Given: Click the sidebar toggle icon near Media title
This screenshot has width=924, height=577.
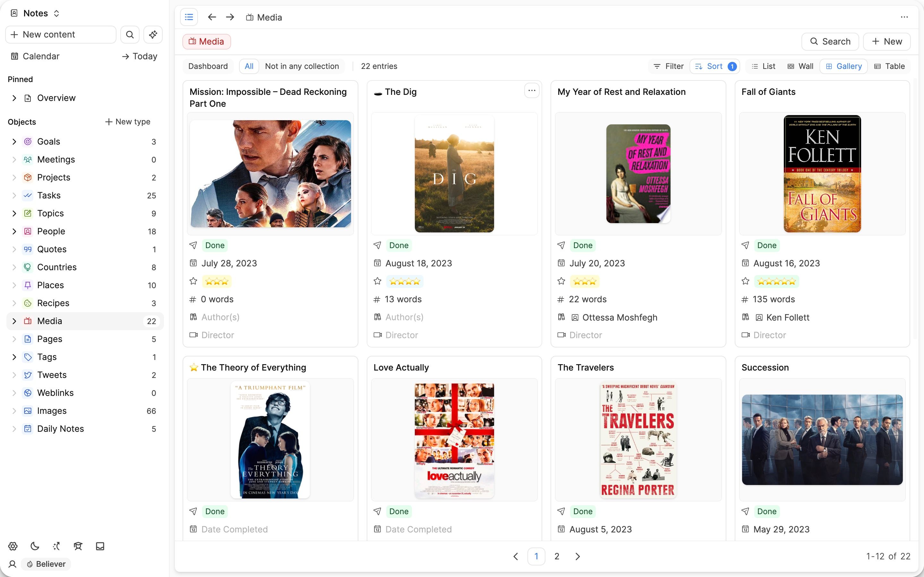Looking at the screenshot, I should tap(189, 17).
